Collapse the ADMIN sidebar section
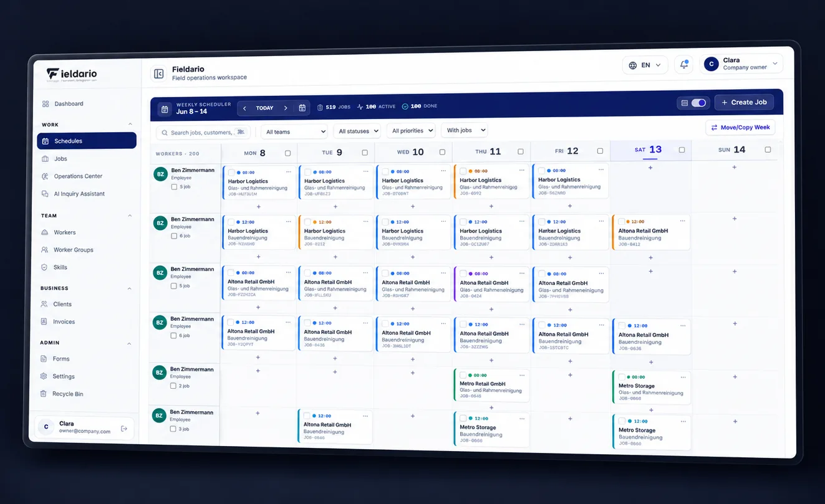The width and height of the screenshot is (825, 504). [129, 343]
